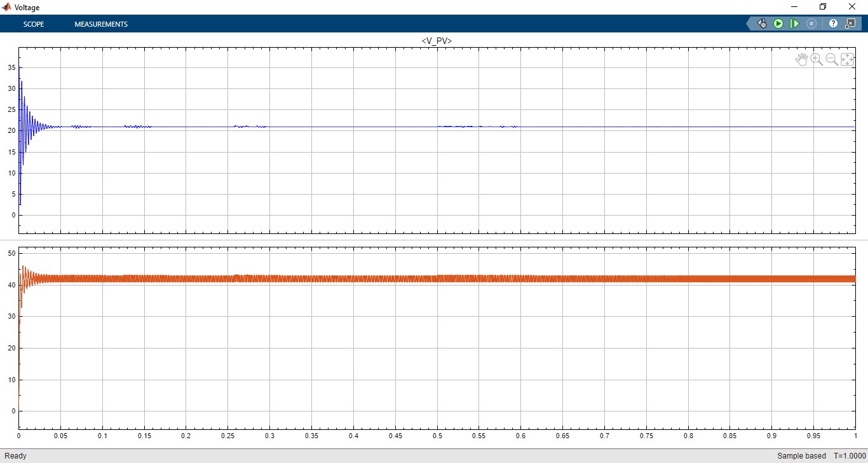This screenshot has height=463, width=868.
Task: Restore the collapsed toolstrip layout icon
Action: click(x=851, y=24)
